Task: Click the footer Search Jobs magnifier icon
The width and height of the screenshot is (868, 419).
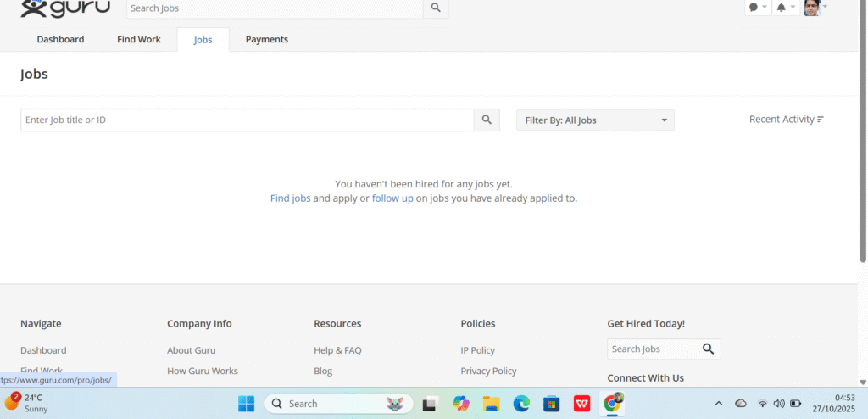Action: [709, 349]
